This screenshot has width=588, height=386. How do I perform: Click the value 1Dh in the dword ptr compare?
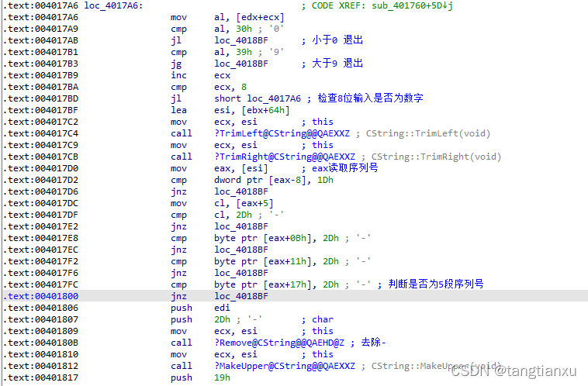325,180
